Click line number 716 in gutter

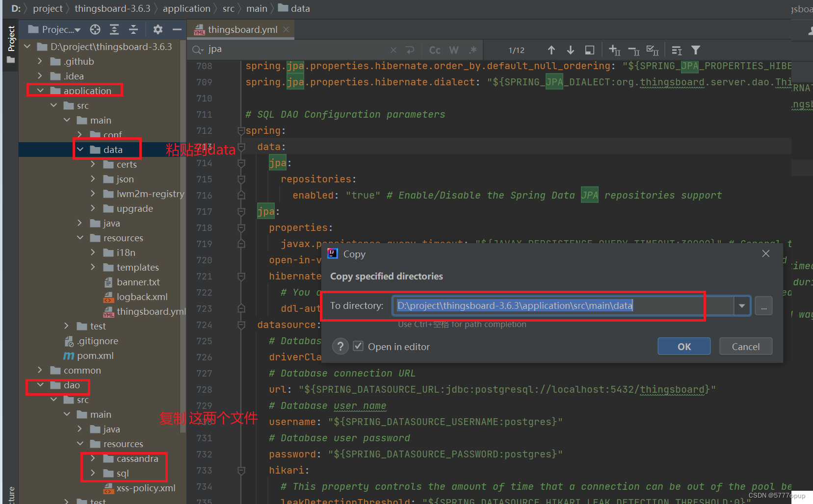[x=204, y=195]
